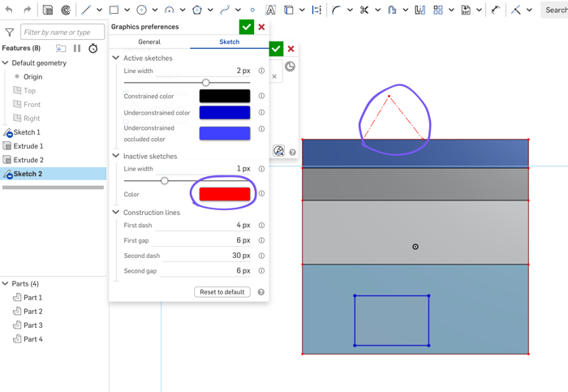Select the Use/project tool icon
This screenshot has height=392, width=568.
(x=289, y=10)
